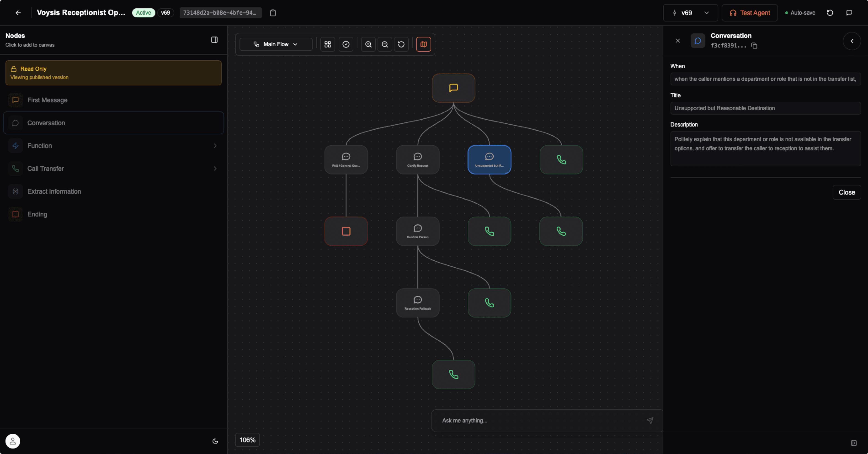Click the history restore icon in header
This screenshot has height=454, width=868.
(830, 13)
